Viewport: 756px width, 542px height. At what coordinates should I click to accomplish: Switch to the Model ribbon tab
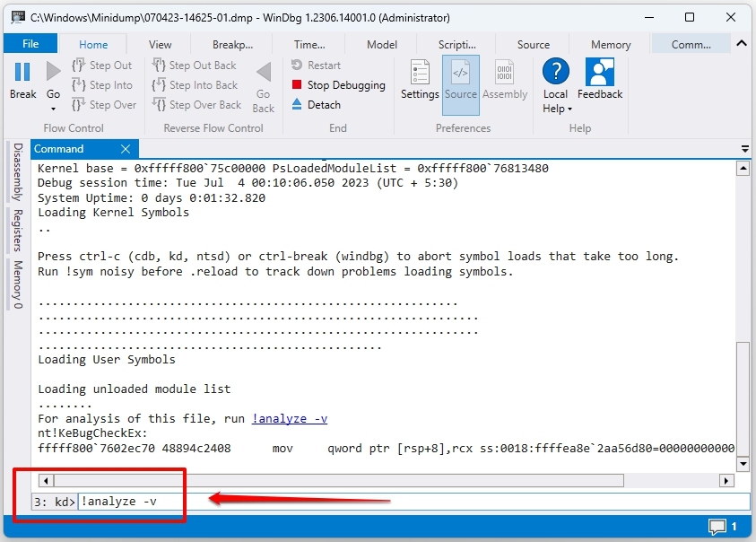pyautogui.click(x=382, y=44)
